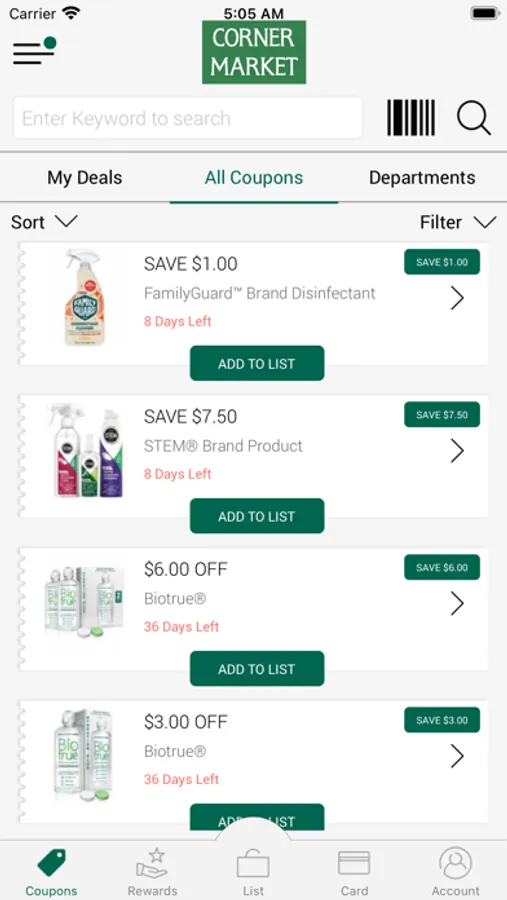Open $6.00 OFF Biotrue details chevron
Screen dimensions: 507x900
coord(457,604)
